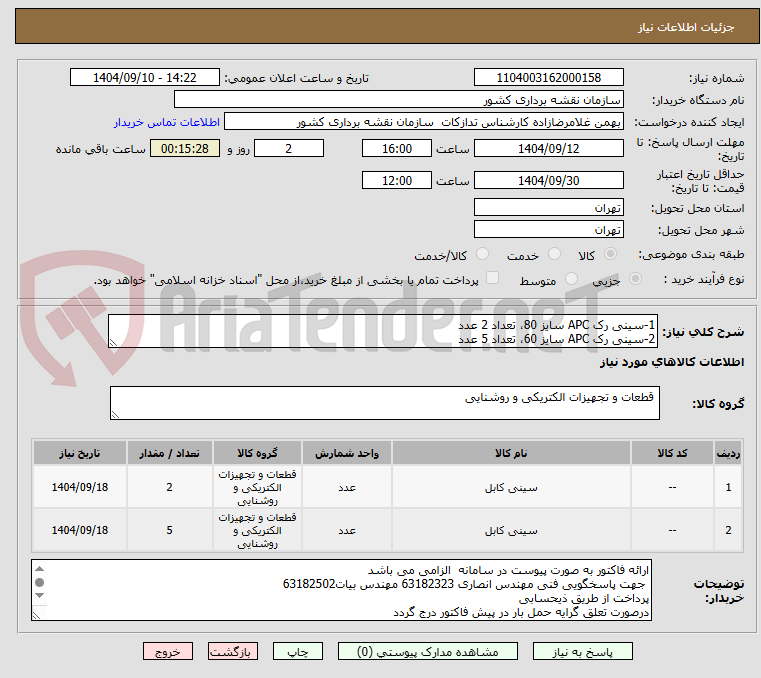This screenshot has height=678, width=761.
Task: Click the buyer name field سازمان نقشه برداری کشور
Action: (399, 99)
